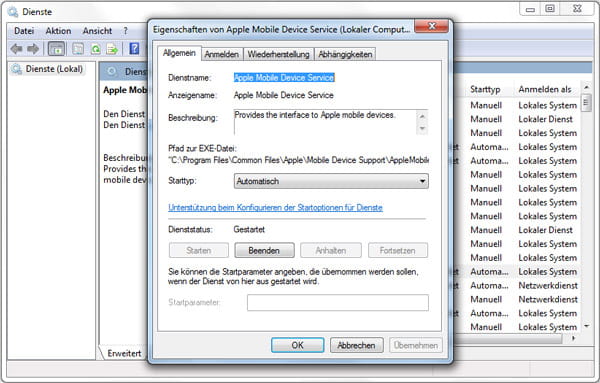Switch to the Allgemein tab
Screen dimensions: 600x383
click(179, 53)
